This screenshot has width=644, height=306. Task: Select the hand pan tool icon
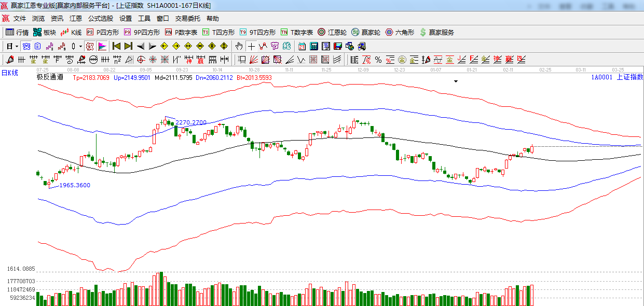(239, 46)
